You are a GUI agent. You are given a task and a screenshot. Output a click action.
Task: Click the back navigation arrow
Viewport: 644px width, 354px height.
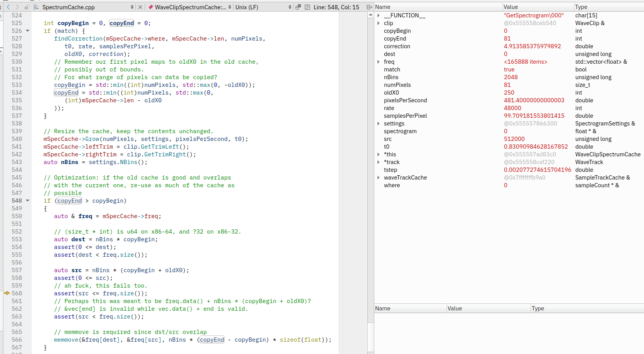point(8,7)
